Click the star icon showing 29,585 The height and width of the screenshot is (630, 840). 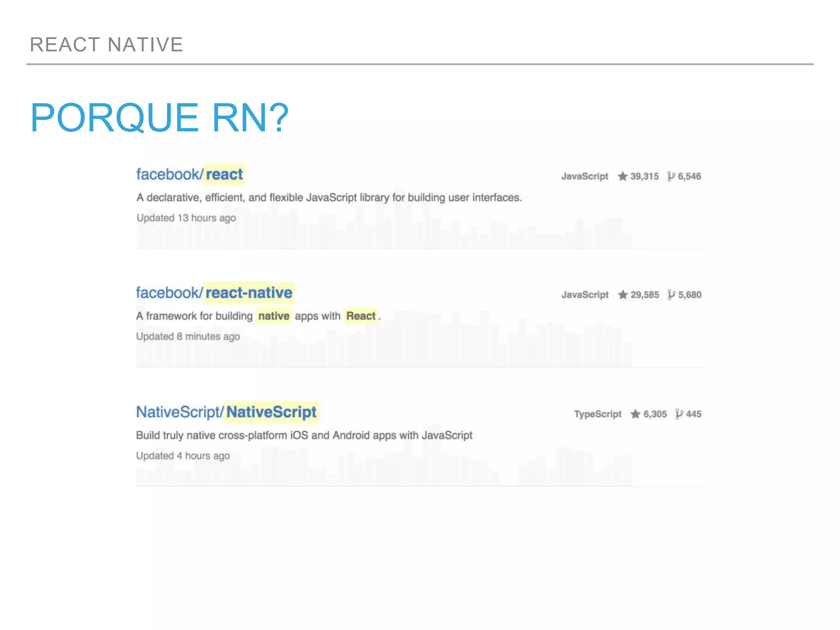pos(623,295)
